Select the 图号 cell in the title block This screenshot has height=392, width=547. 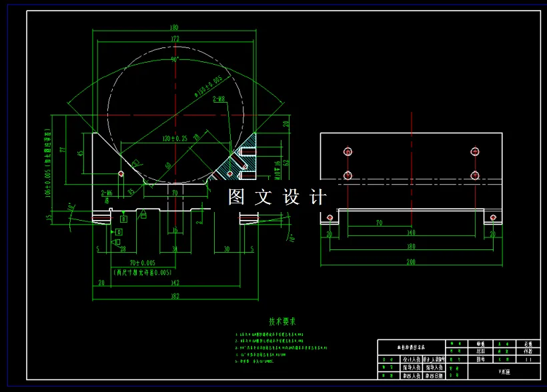(479, 359)
